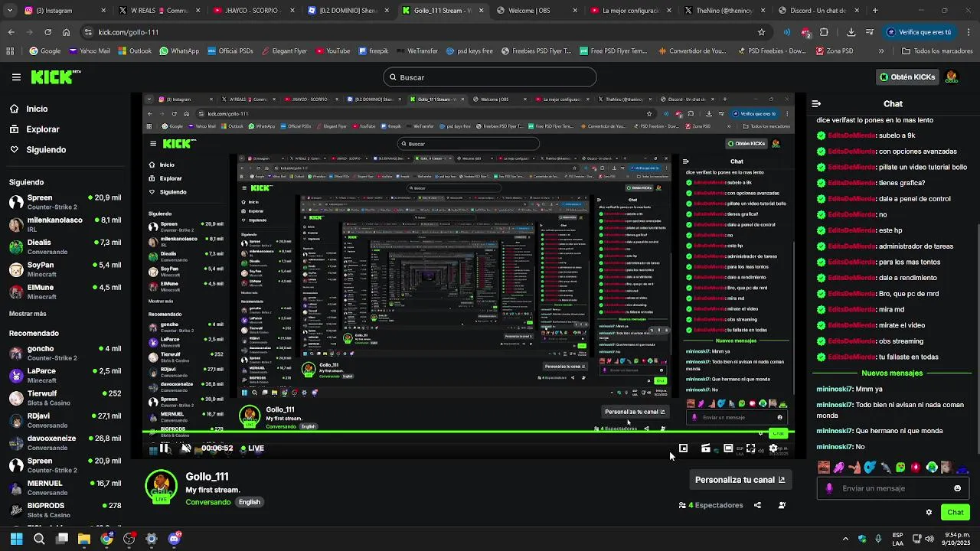Open chat settings gear icon
Screen dimensions: 980x551
coord(929,513)
